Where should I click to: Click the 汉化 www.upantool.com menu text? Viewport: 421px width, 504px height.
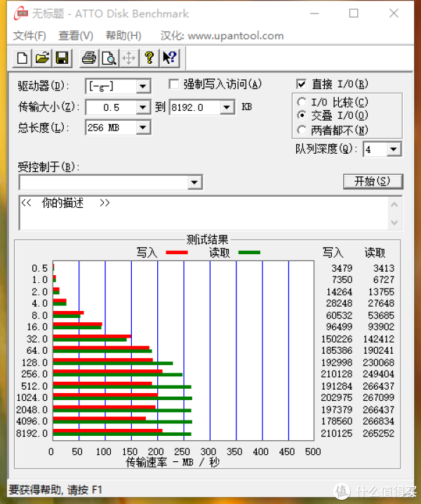222,36
